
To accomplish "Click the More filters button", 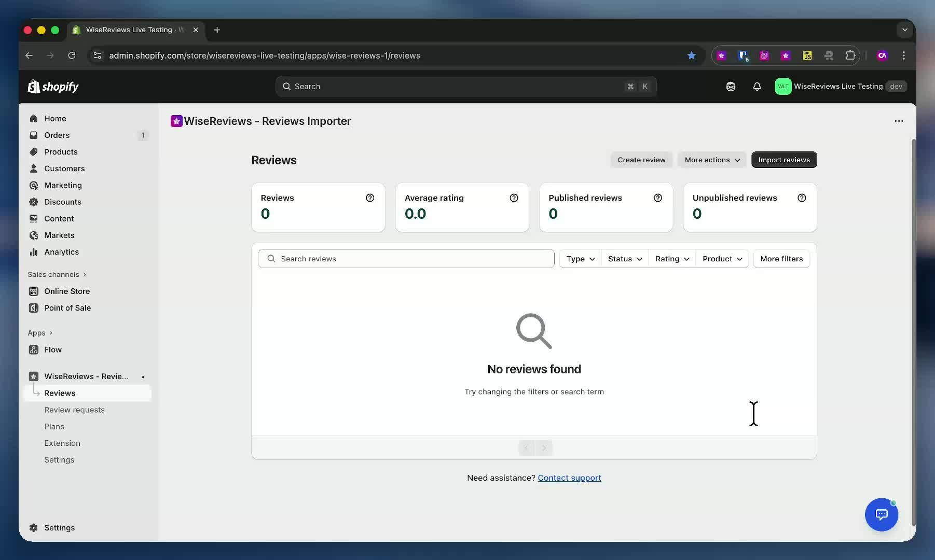I will point(781,259).
